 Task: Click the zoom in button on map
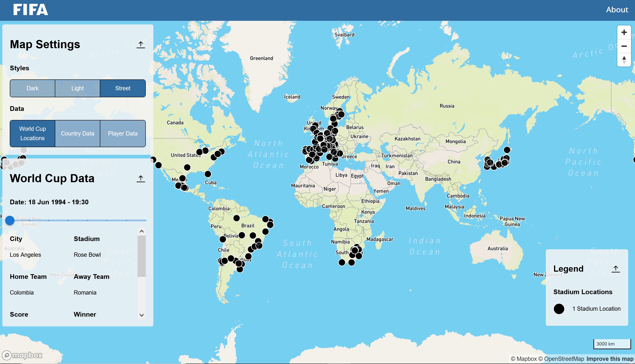[x=625, y=33]
